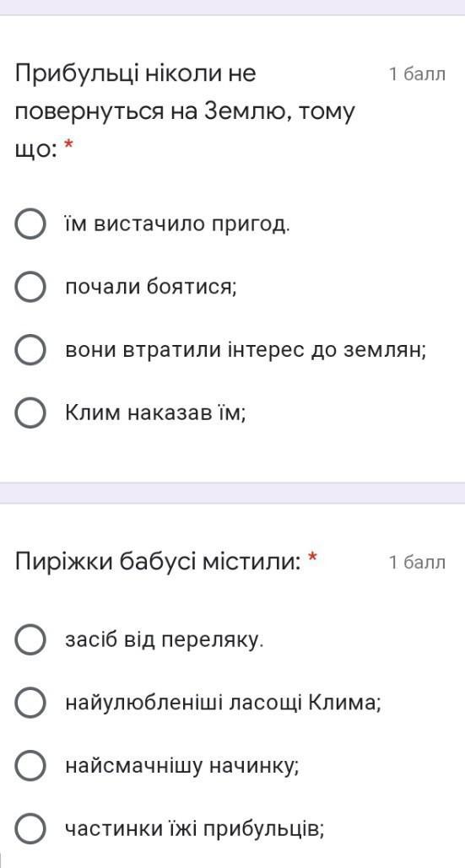Select radio circle for 'їм вистачило пригод'
The height and width of the screenshot is (868, 465).
(30, 224)
